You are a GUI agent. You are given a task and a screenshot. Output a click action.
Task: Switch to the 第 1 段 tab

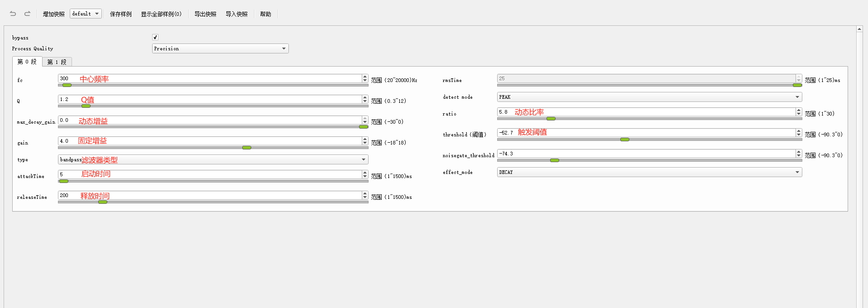click(57, 62)
